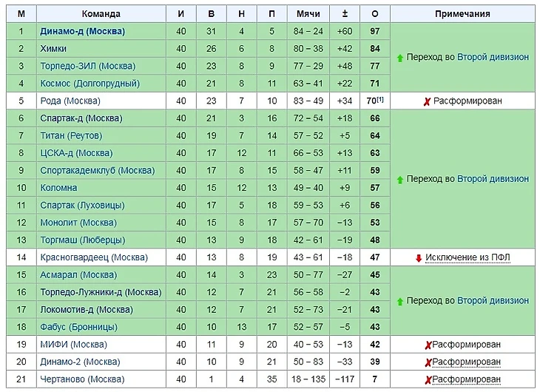
Task: Open Второй дивизион link in top note
Action: [x=493, y=57]
